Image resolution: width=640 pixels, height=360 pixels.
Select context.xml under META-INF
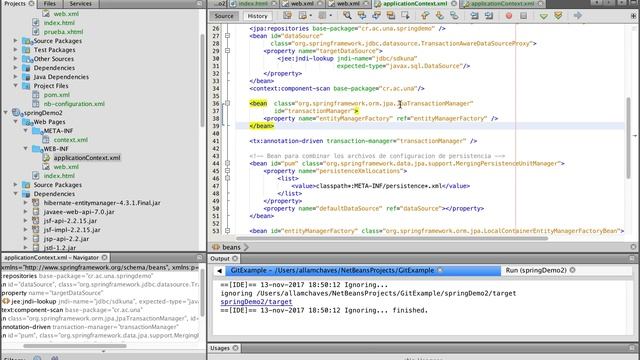pos(71,140)
